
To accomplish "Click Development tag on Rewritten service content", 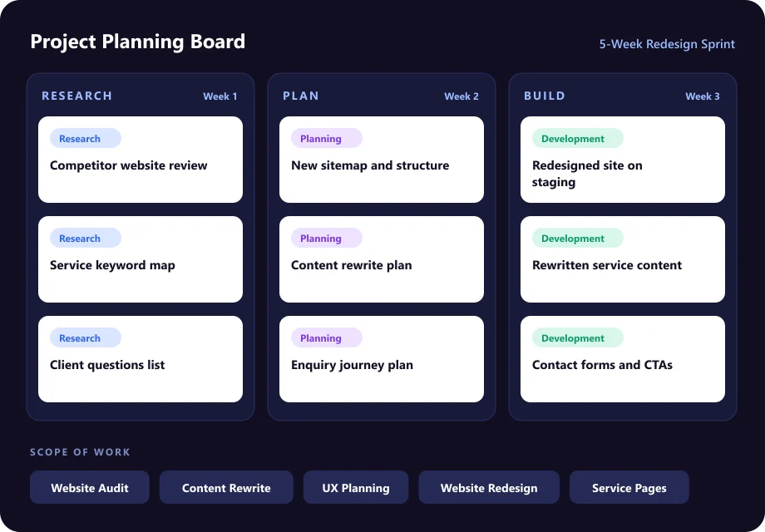I will point(578,238).
